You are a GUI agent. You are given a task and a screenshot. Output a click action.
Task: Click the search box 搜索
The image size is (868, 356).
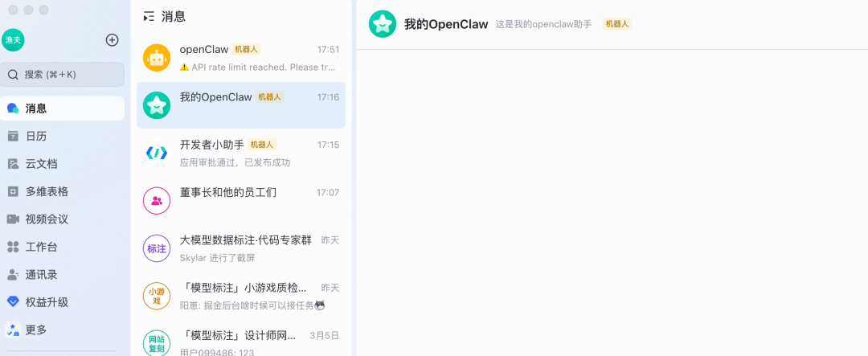62,74
